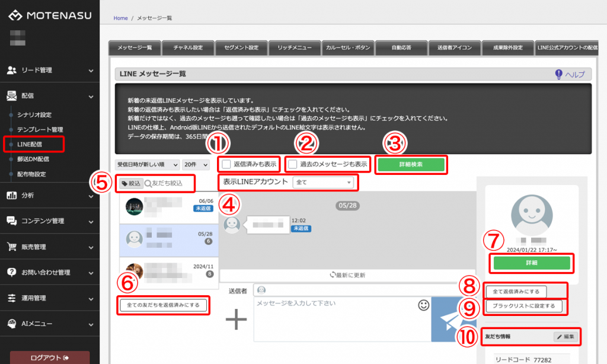Open the 表示LINEアカウント dropdown
607x364 pixels.
pyautogui.click(x=322, y=182)
